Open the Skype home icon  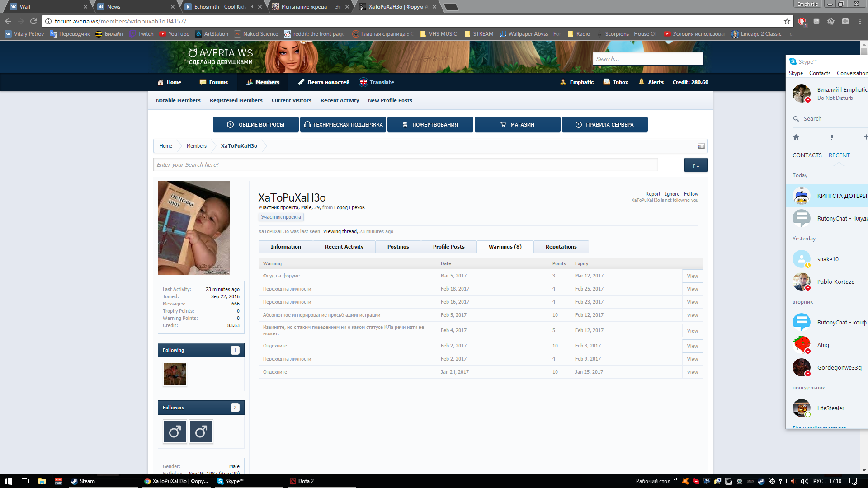click(796, 137)
